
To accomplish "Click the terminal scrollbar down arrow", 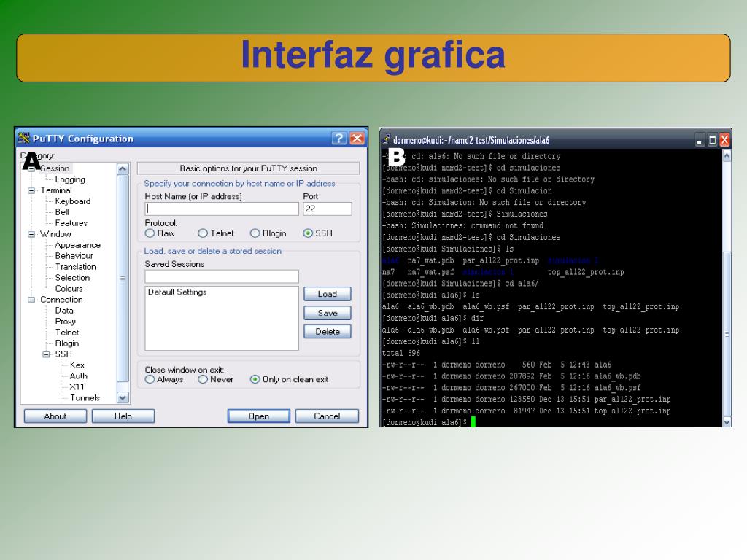I will (727, 422).
